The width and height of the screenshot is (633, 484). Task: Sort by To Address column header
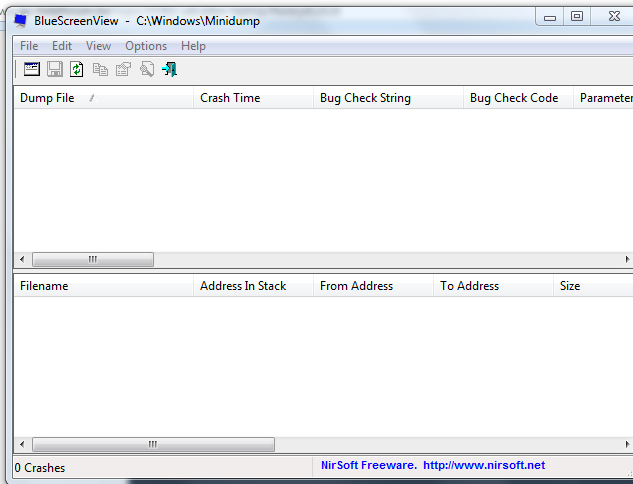click(493, 286)
